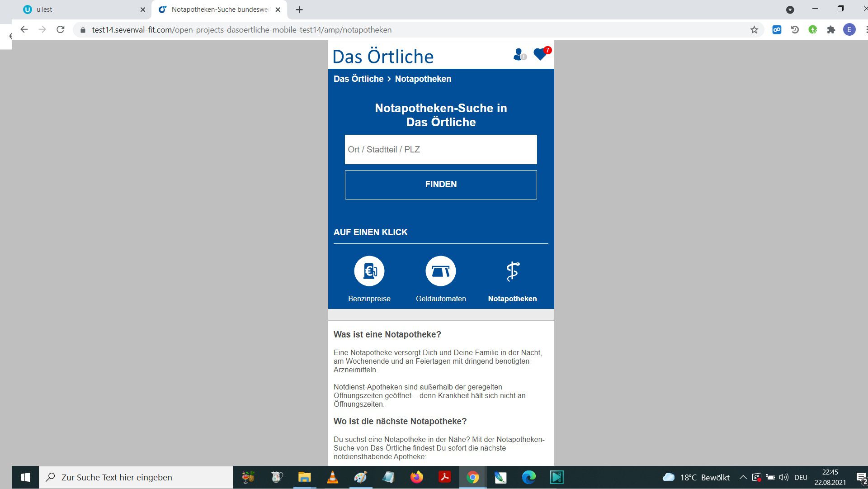868x489 pixels.
Task: Click the blue infinity extension icon
Action: pyautogui.click(x=777, y=30)
